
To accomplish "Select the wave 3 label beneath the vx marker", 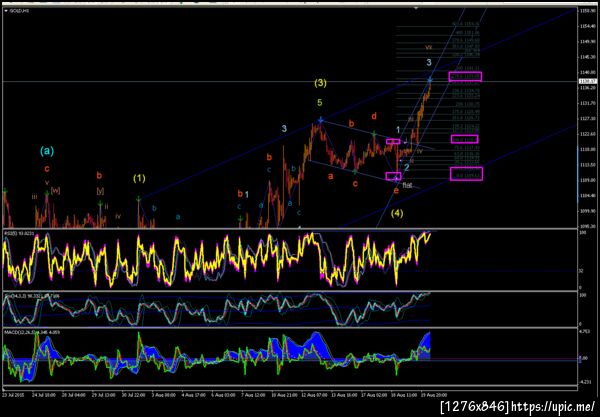I will click(429, 62).
